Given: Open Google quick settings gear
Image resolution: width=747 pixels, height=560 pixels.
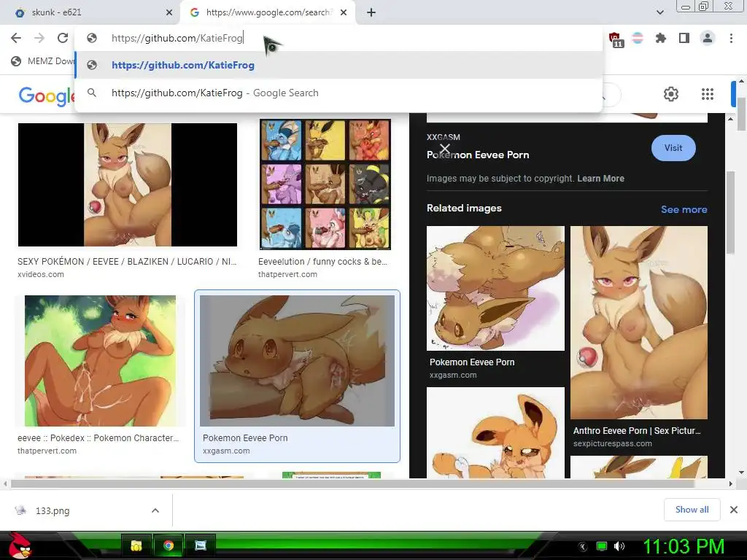Looking at the screenshot, I should pos(671,94).
